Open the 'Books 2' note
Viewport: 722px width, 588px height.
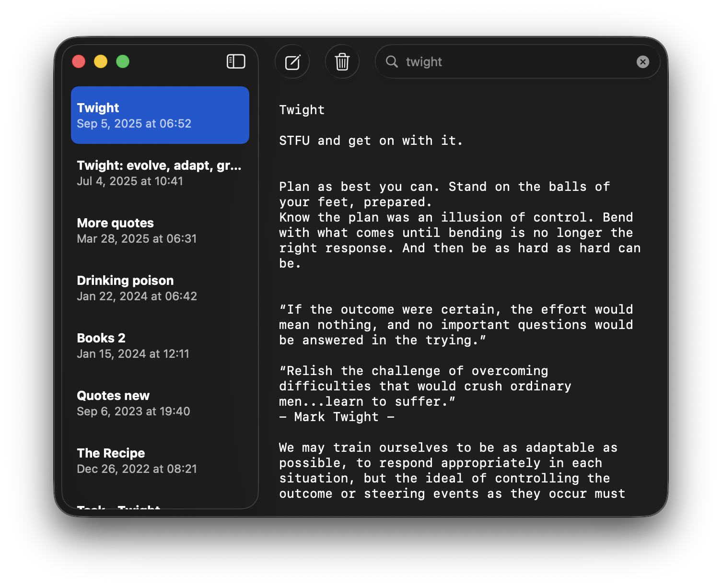pos(160,345)
